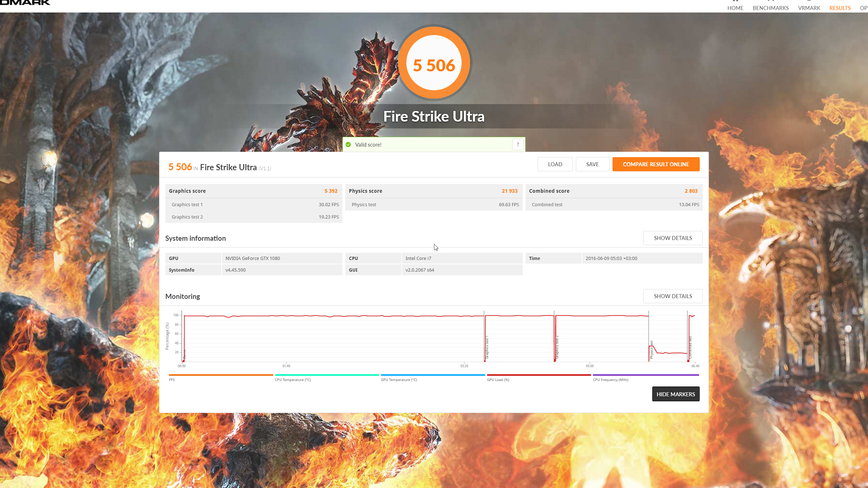Click the (V1.1) version label
This screenshot has height=488, width=868.
pyautogui.click(x=264, y=168)
